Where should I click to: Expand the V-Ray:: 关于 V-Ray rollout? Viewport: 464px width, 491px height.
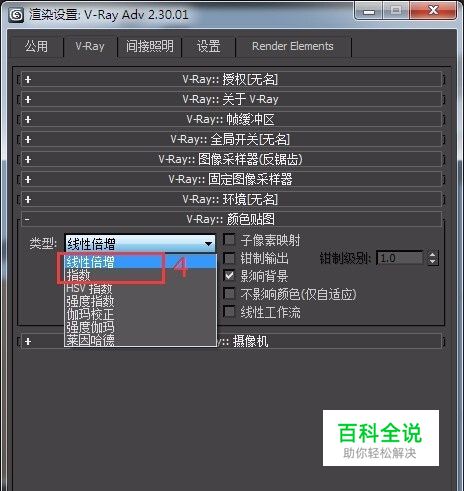[x=232, y=99]
